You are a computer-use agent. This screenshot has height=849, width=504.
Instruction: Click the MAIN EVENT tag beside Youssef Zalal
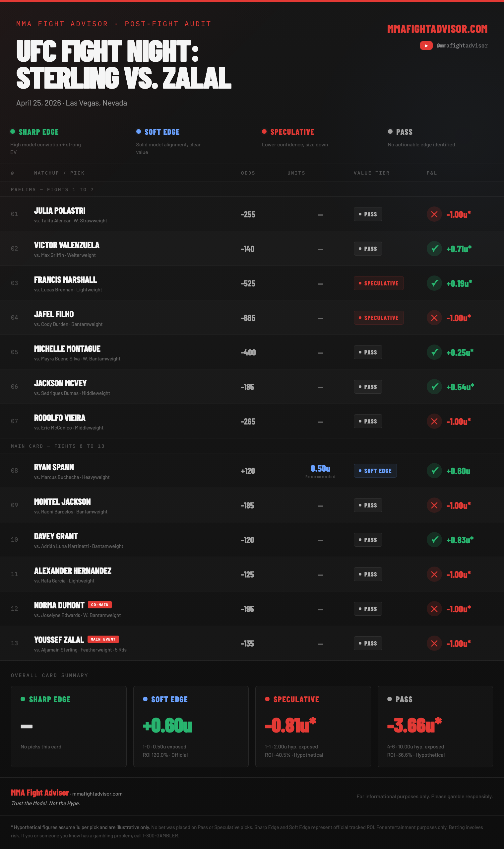coord(103,639)
